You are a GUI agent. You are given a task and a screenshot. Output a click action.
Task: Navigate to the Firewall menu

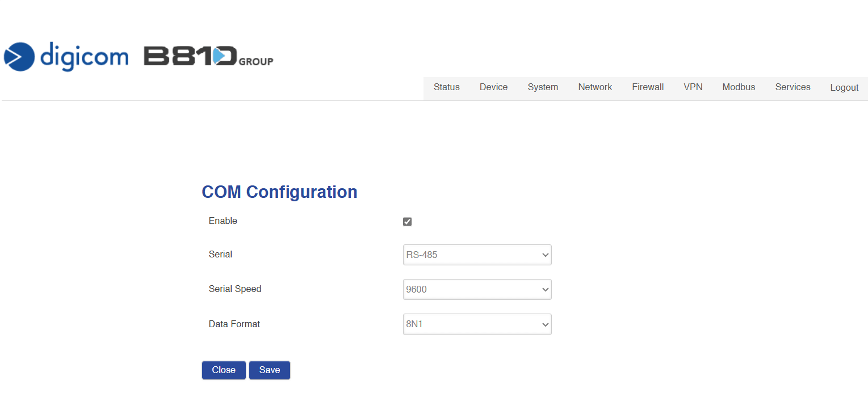coord(648,87)
